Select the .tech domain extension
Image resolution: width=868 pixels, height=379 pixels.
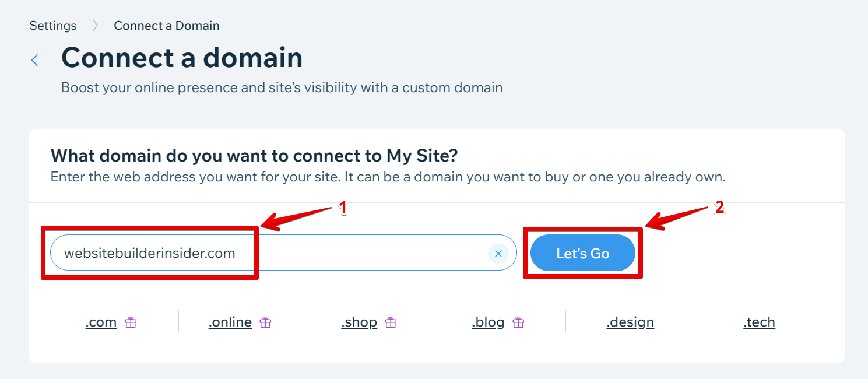click(759, 322)
